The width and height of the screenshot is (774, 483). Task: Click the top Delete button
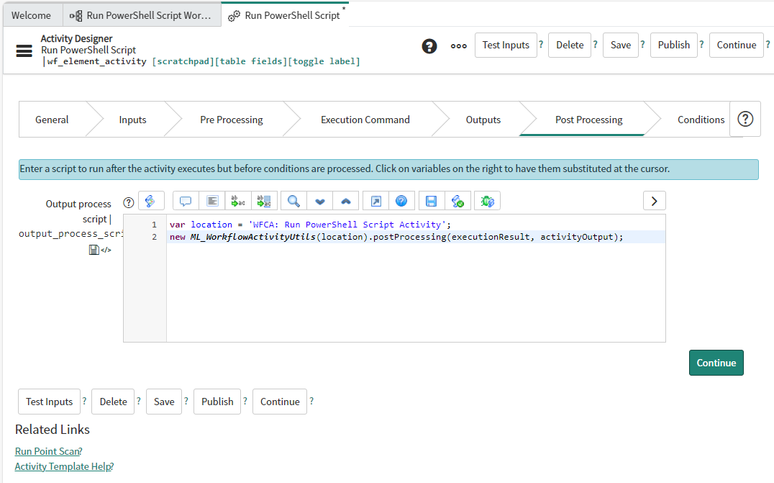[x=570, y=45]
